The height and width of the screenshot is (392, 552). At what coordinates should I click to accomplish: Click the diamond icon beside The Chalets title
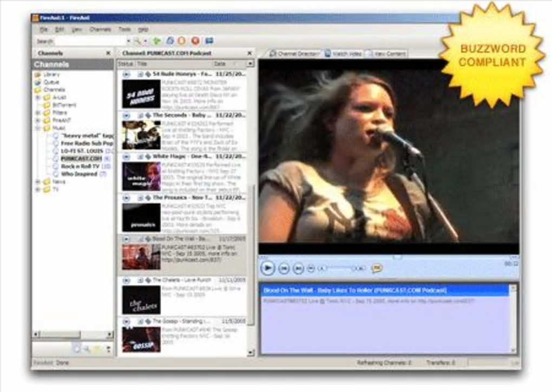tap(148, 280)
